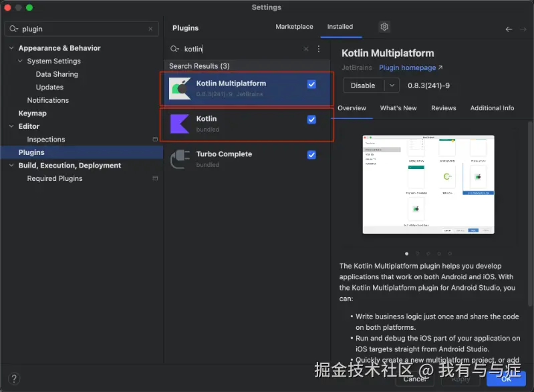Screen dimensions: 534x392
Task: Click the Turbo Complete plug icon
Action: 180,159
